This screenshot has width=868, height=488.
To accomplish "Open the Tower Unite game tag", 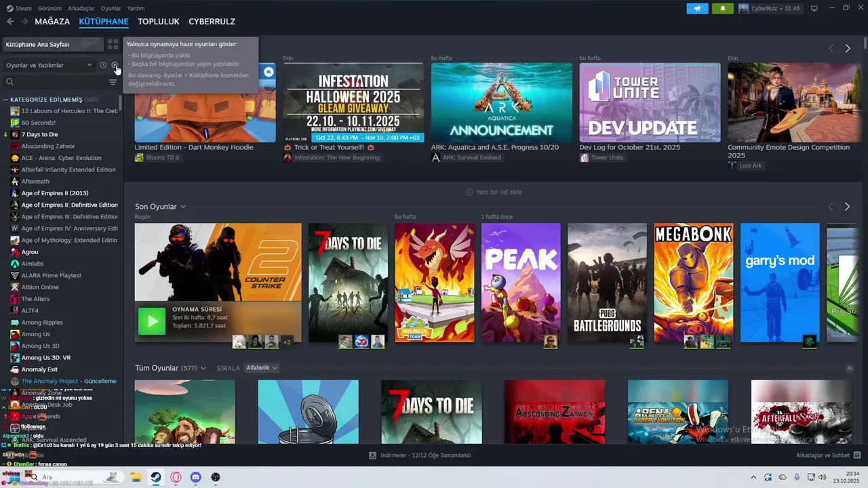I will click(601, 157).
